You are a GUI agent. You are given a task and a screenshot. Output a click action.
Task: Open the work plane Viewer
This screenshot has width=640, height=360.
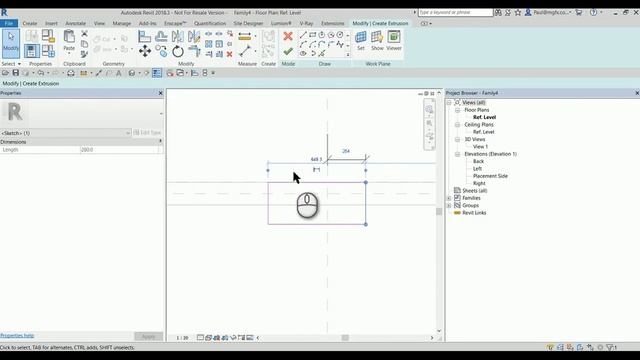pos(394,40)
